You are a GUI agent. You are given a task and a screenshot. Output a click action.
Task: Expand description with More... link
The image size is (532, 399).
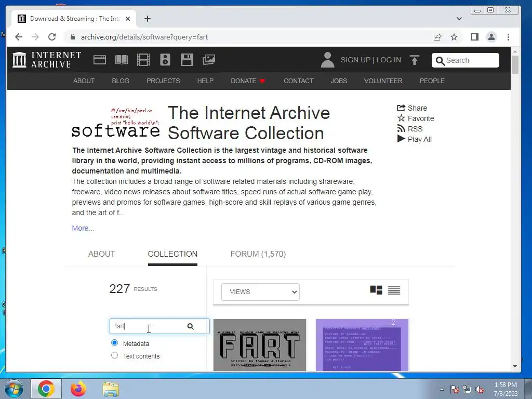(x=83, y=228)
